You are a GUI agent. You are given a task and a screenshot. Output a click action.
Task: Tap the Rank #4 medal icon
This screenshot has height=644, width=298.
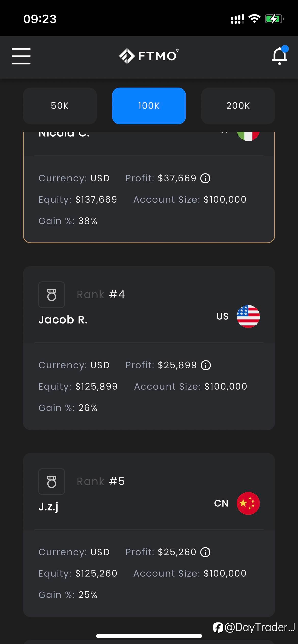click(51, 295)
